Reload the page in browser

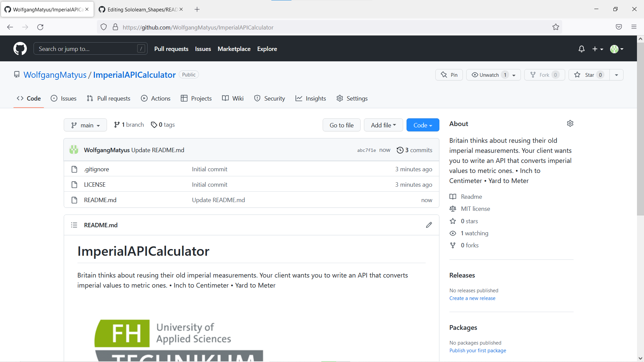[40, 27]
